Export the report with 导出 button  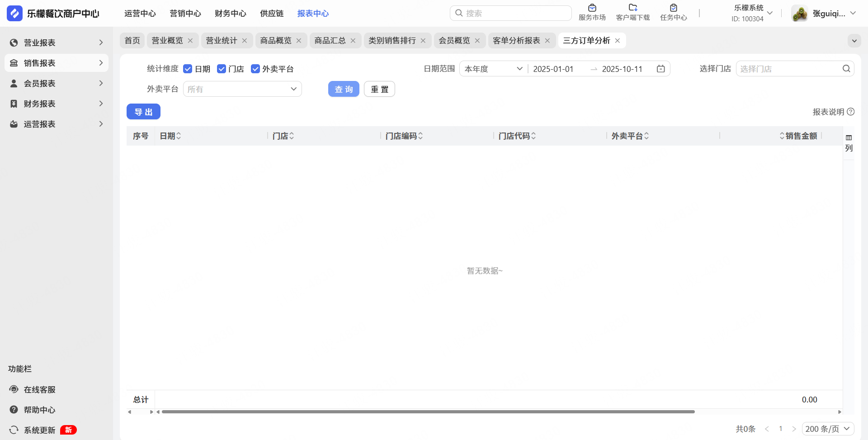[143, 112]
